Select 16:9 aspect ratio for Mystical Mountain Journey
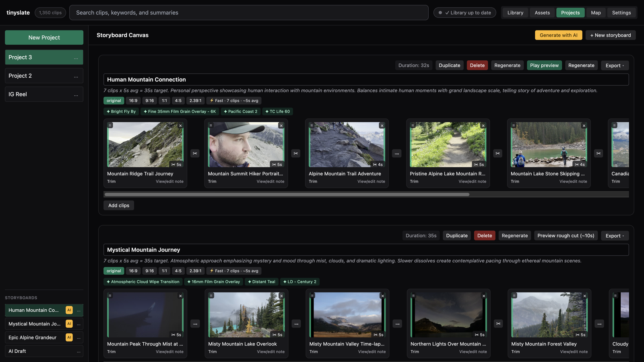This screenshot has height=362, width=644. point(133,271)
